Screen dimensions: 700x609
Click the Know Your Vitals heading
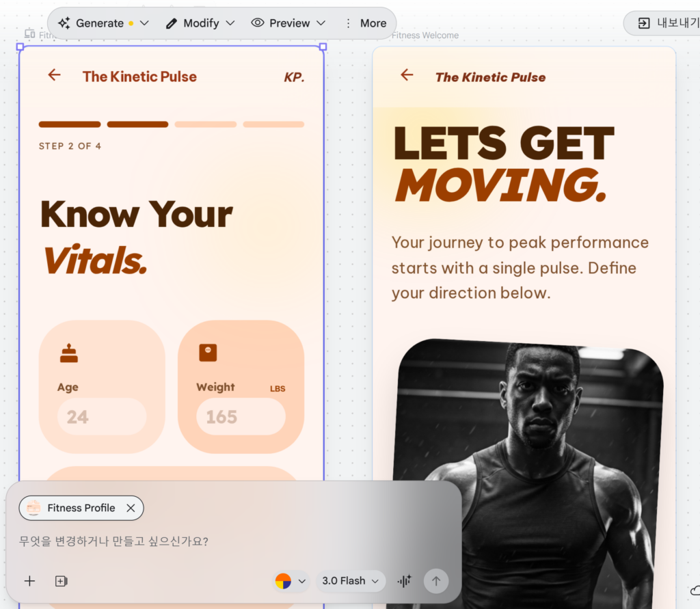pos(136,237)
